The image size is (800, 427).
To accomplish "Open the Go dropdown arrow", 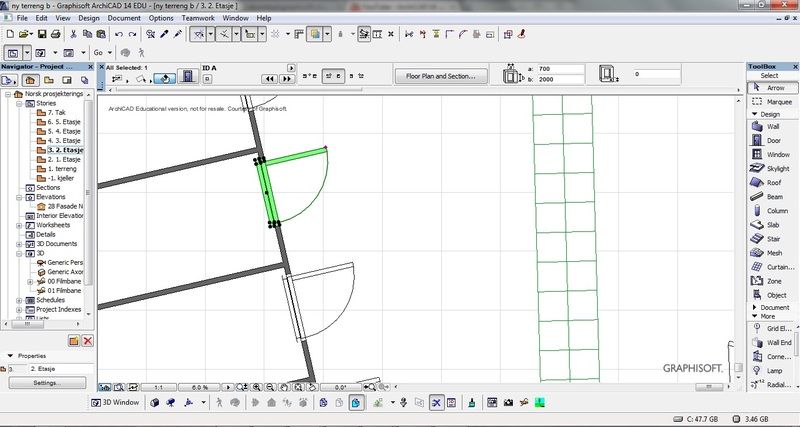I will click(110, 53).
